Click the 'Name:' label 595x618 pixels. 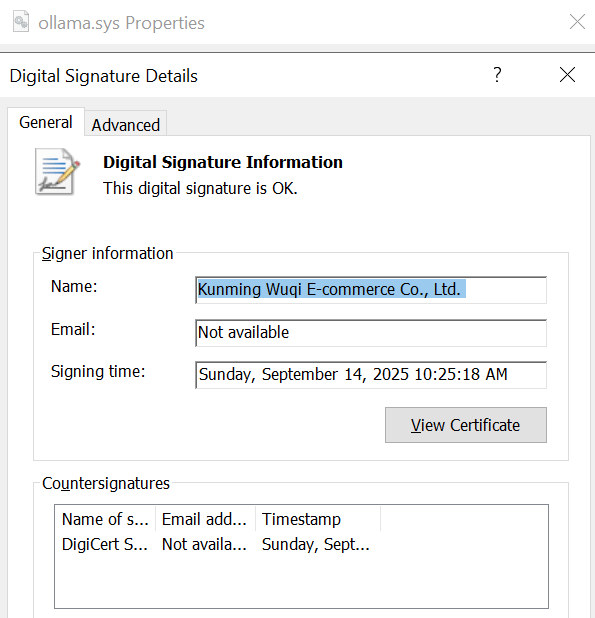(74, 287)
